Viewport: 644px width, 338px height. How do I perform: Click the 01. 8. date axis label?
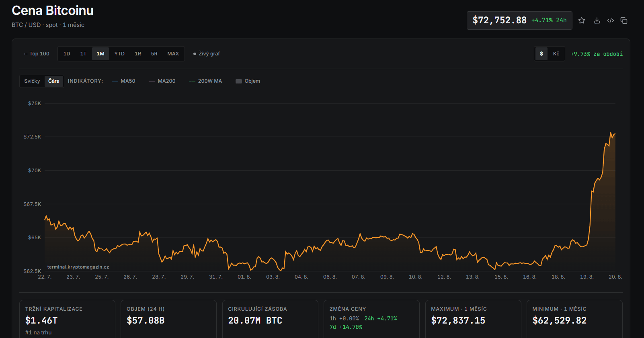(244, 277)
